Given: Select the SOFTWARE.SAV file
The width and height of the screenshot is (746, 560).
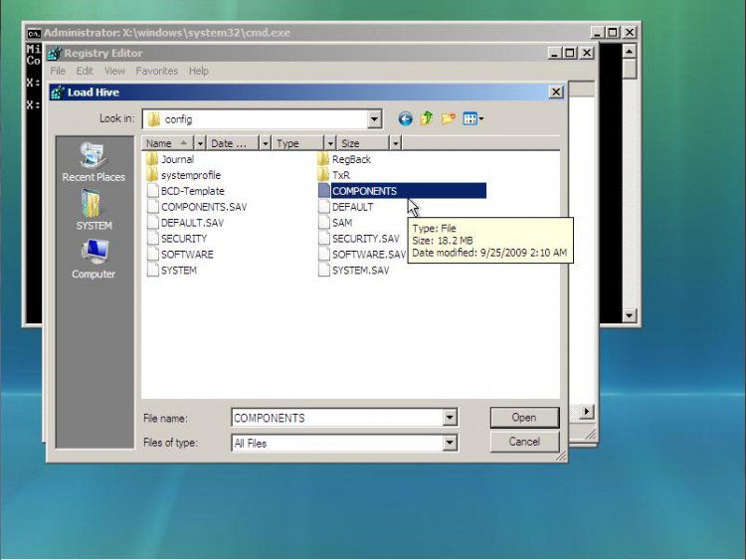Looking at the screenshot, I should 362,255.
